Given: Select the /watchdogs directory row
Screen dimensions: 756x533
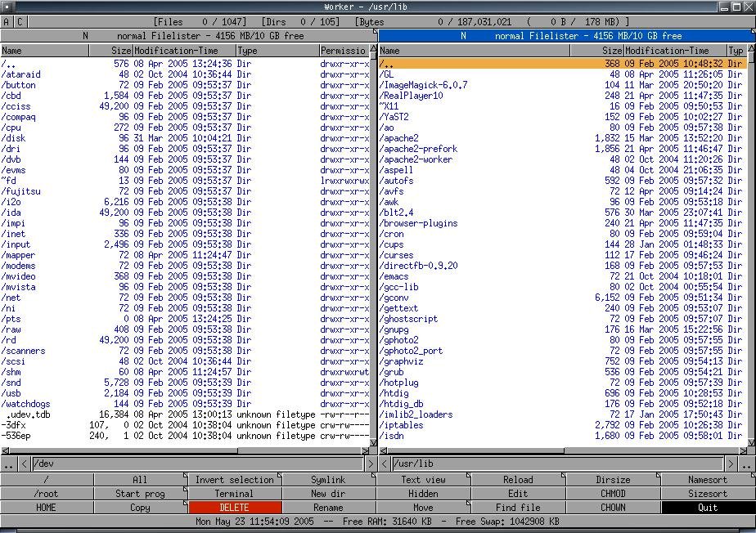Looking at the screenshot, I should point(185,404).
